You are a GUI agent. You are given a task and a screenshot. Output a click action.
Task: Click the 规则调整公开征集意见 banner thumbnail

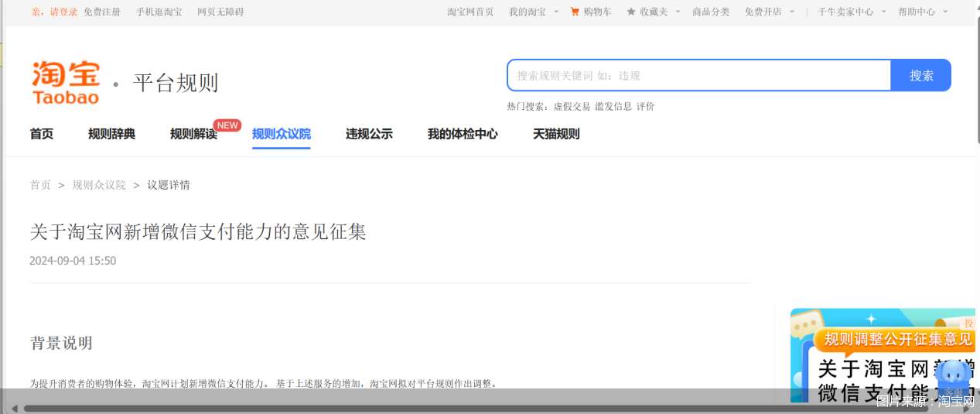[x=883, y=355]
